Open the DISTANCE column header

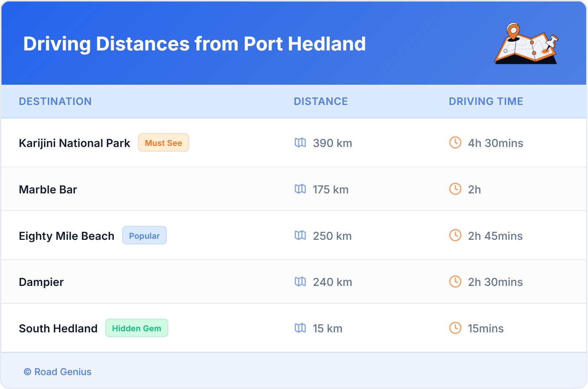pyautogui.click(x=321, y=101)
